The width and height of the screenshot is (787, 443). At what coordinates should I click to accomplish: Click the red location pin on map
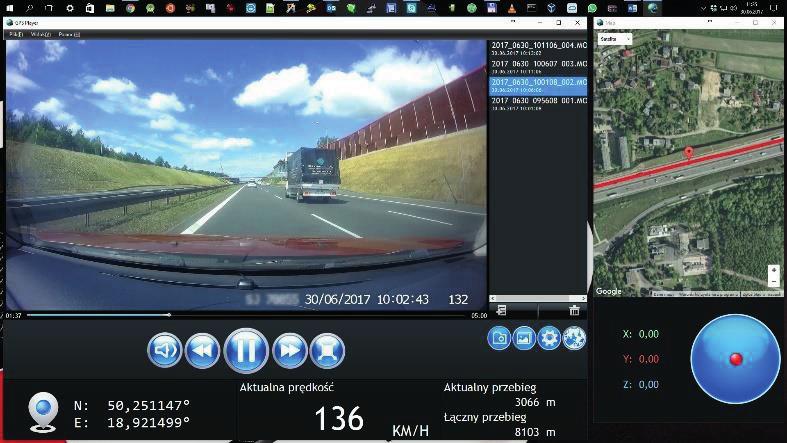coord(689,153)
